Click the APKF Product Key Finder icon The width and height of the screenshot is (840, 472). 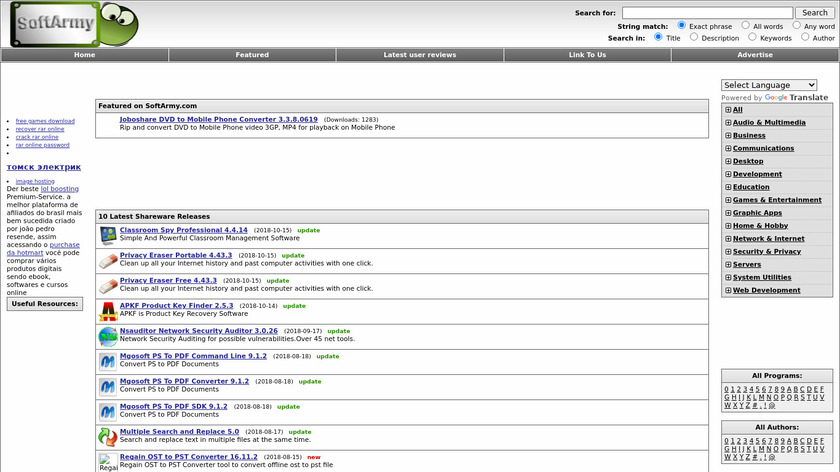click(108, 311)
